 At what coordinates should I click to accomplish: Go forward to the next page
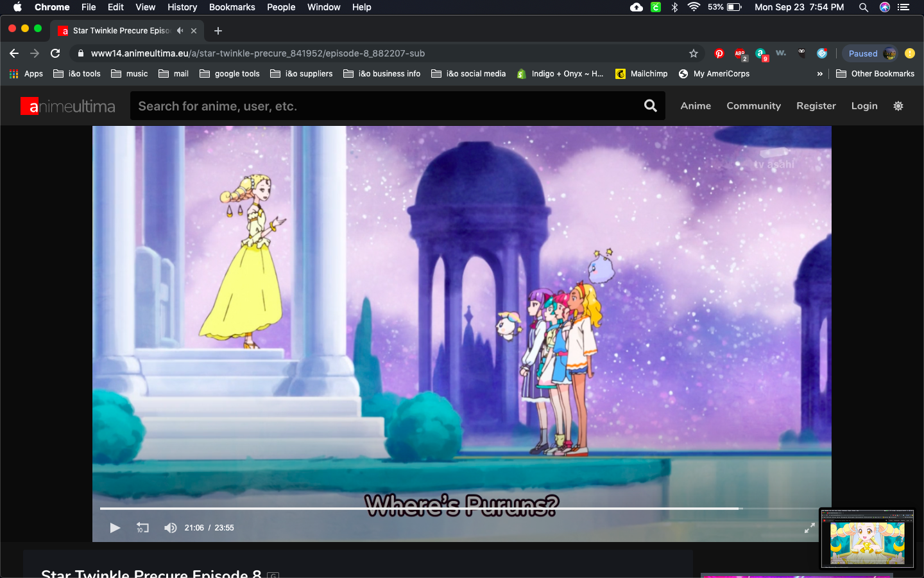35,53
